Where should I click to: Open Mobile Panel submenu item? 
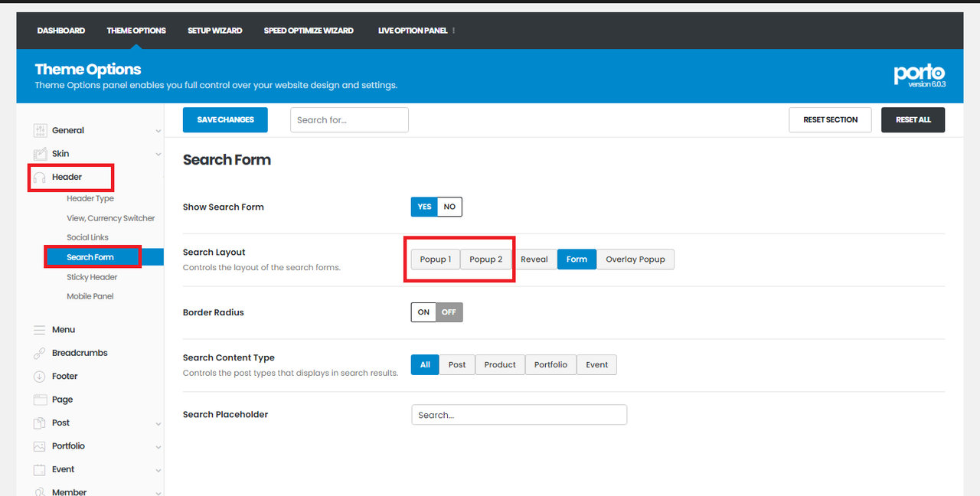click(x=90, y=296)
